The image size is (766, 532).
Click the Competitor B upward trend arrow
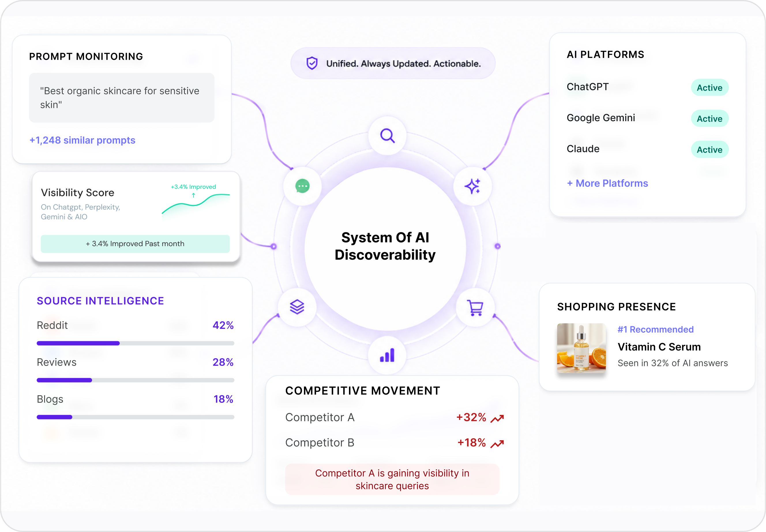point(497,444)
